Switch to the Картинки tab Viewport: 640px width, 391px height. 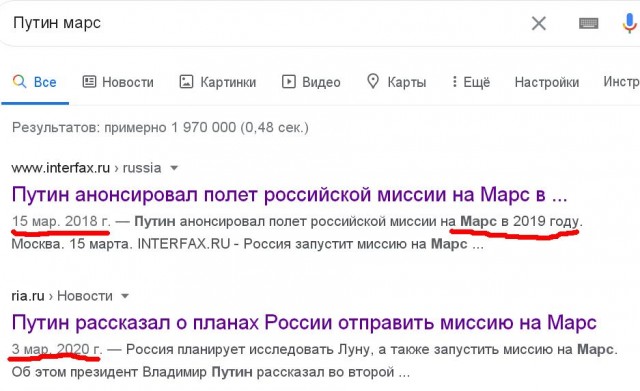[x=218, y=82]
